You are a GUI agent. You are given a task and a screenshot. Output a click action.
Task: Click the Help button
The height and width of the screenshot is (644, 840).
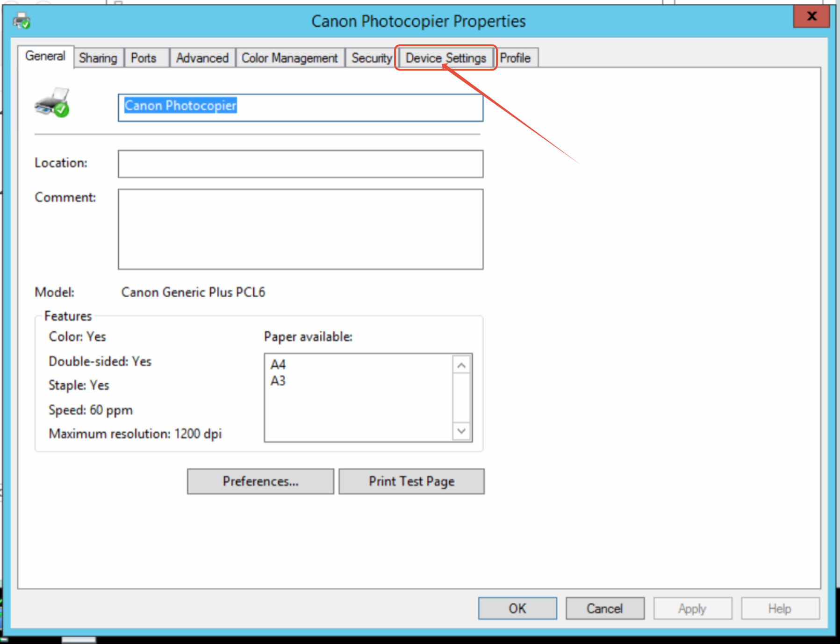point(780,608)
